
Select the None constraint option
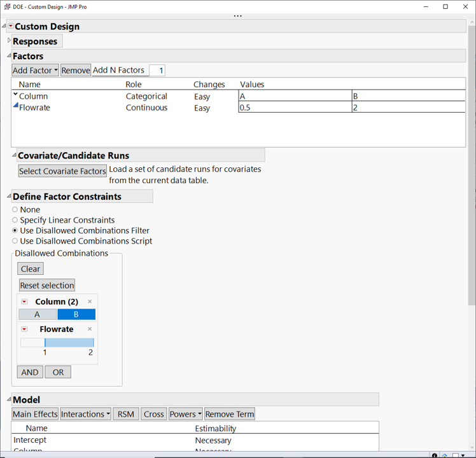point(15,209)
